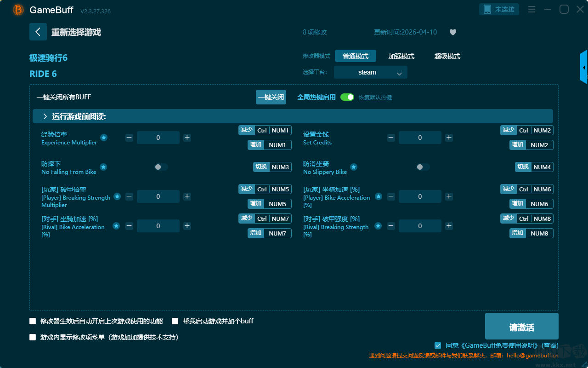Decrease [玩家] 坐骑加速 with minus button
Screen dimensions: 588x368
(x=391, y=196)
